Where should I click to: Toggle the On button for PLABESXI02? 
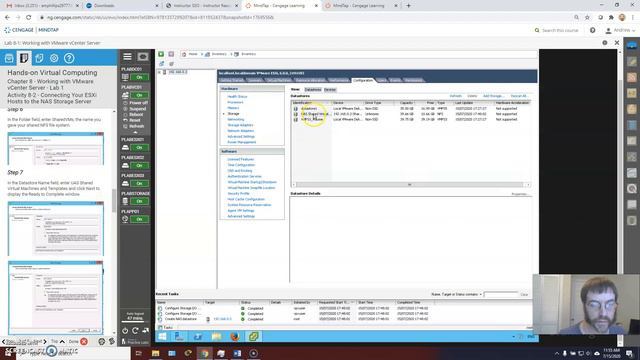point(139,165)
